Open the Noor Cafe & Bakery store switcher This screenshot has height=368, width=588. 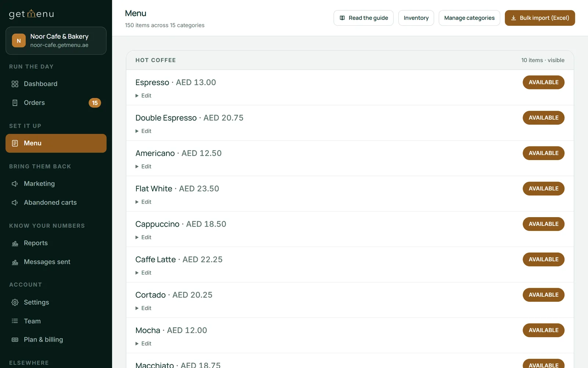[56, 40]
